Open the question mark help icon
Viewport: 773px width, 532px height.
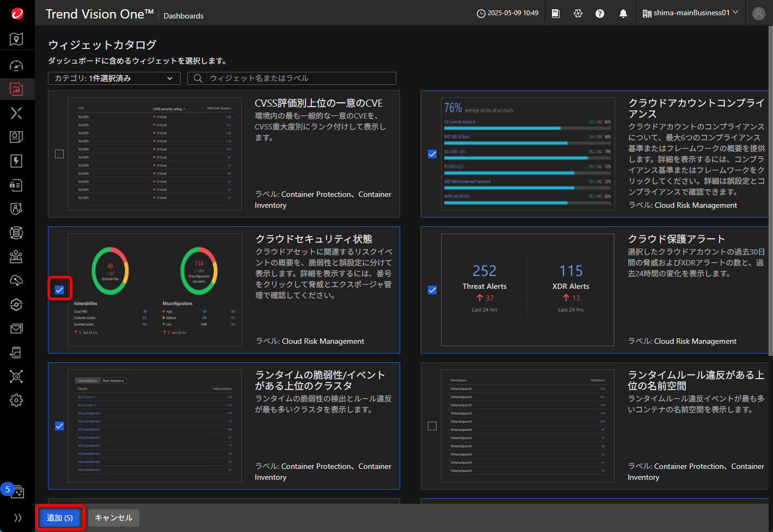click(x=600, y=14)
